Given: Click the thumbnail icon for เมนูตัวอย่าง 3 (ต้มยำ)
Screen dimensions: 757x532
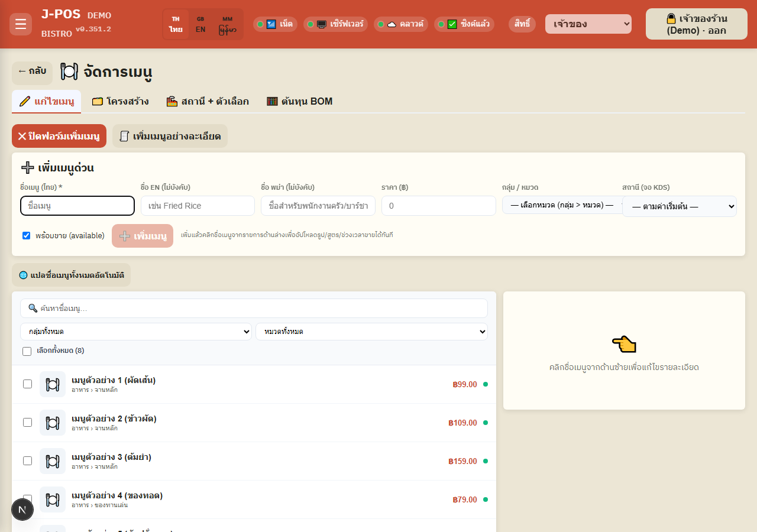Looking at the screenshot, I should pos(53,461).
